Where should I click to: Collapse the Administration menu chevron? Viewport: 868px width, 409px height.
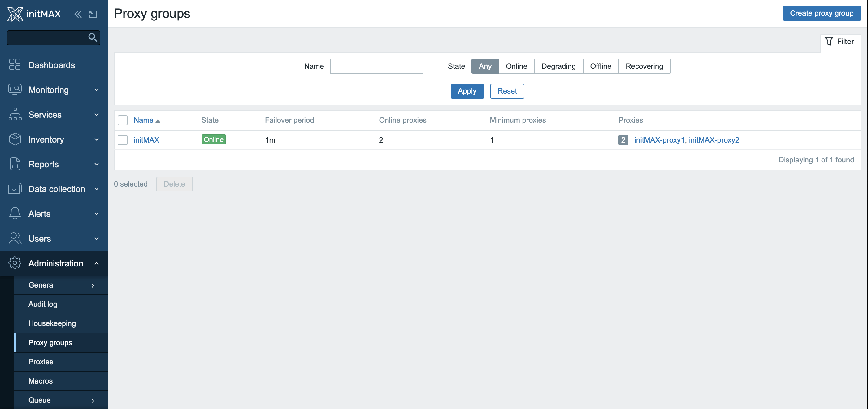[x=97, y=263]
